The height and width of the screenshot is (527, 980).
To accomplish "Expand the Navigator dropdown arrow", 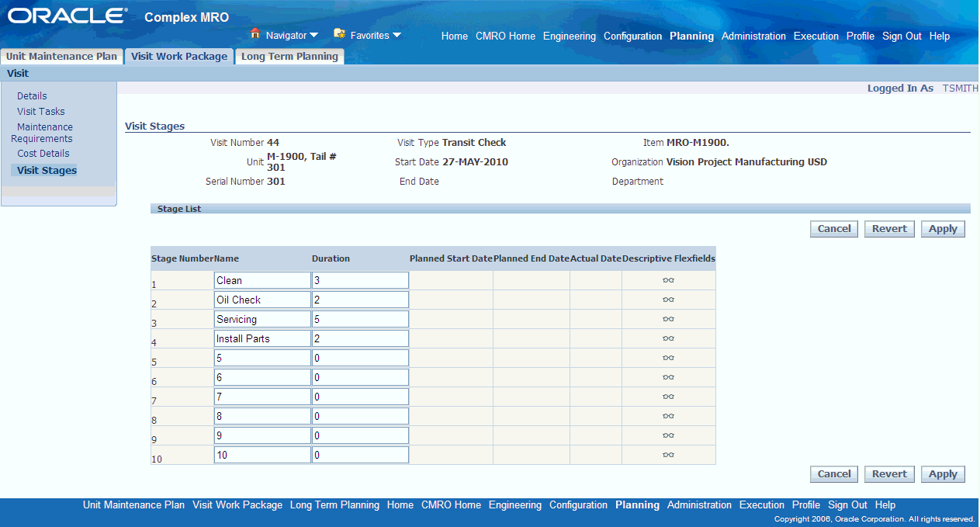I will click(314, 35).
